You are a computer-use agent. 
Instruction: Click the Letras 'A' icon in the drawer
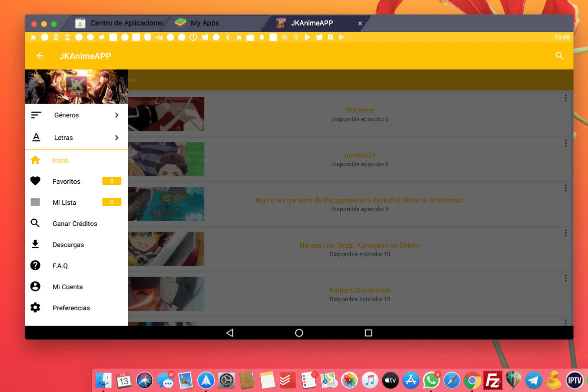pyautogui.click(x=36, y=137)
